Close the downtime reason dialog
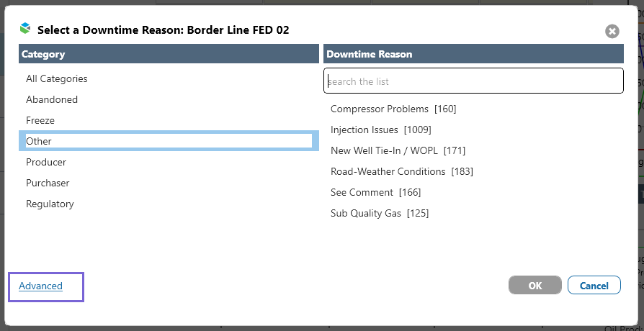Viewport: 644px width, 331px height. click(x=612, y=31)
